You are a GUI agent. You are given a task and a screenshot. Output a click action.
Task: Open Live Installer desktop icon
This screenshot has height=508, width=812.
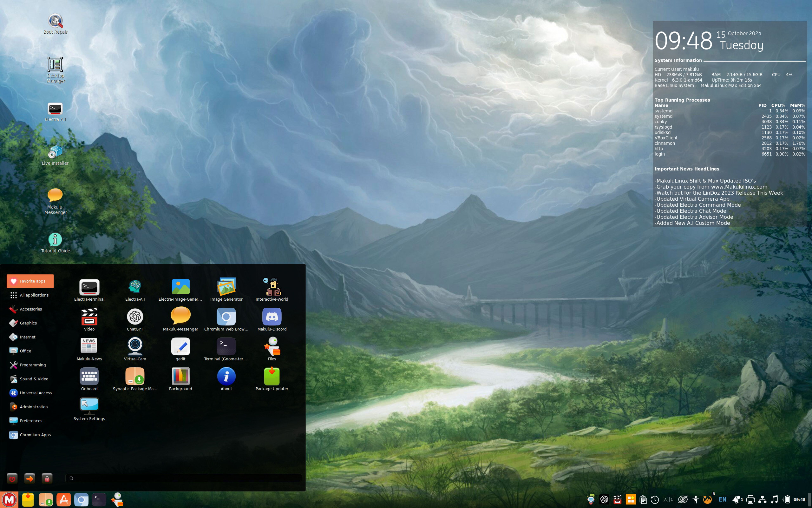pyautogui.click(x=56, y=155)
